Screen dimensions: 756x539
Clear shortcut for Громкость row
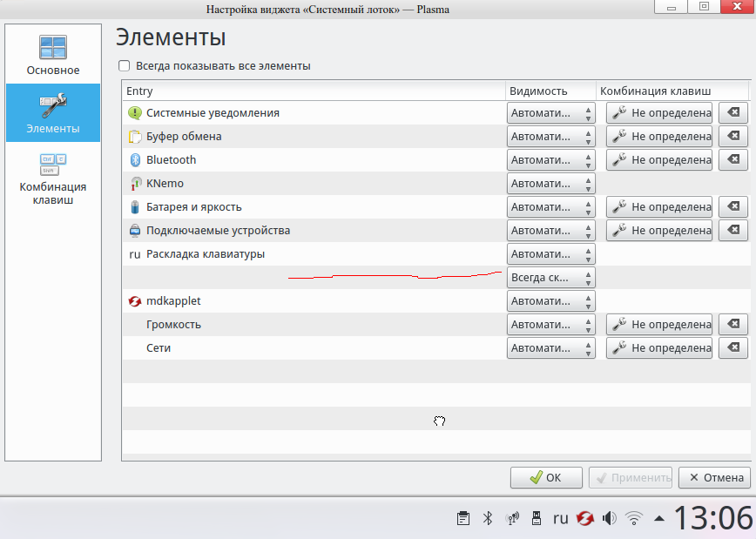[x=732, y=325]
